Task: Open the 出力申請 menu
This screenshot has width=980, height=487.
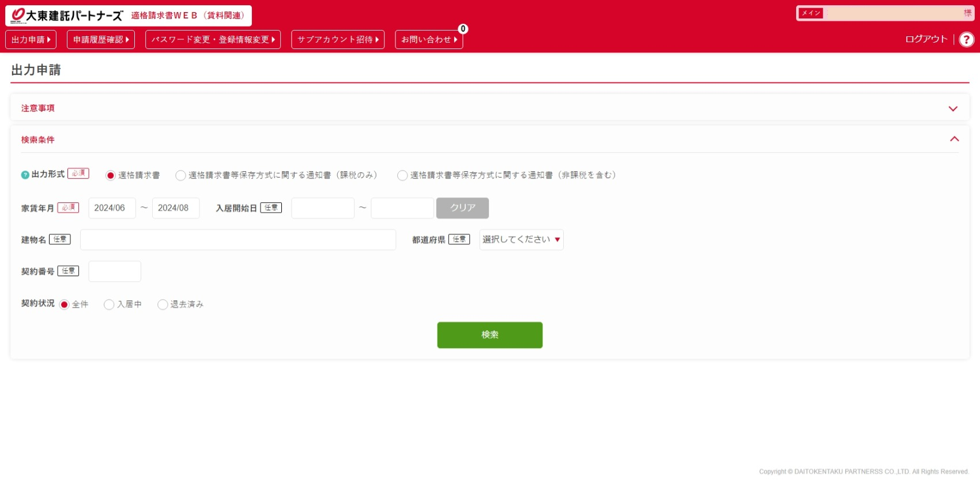Action: (x=31, y=40)
